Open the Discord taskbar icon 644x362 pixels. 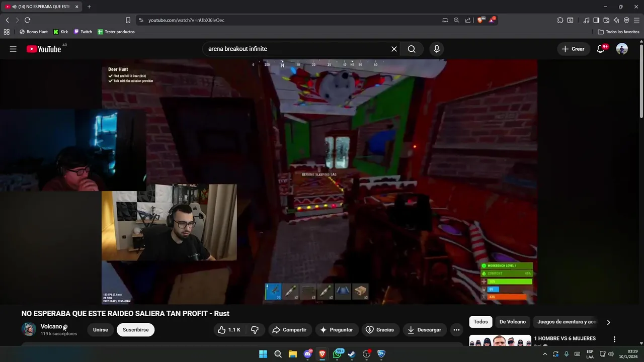coord(307,354)
